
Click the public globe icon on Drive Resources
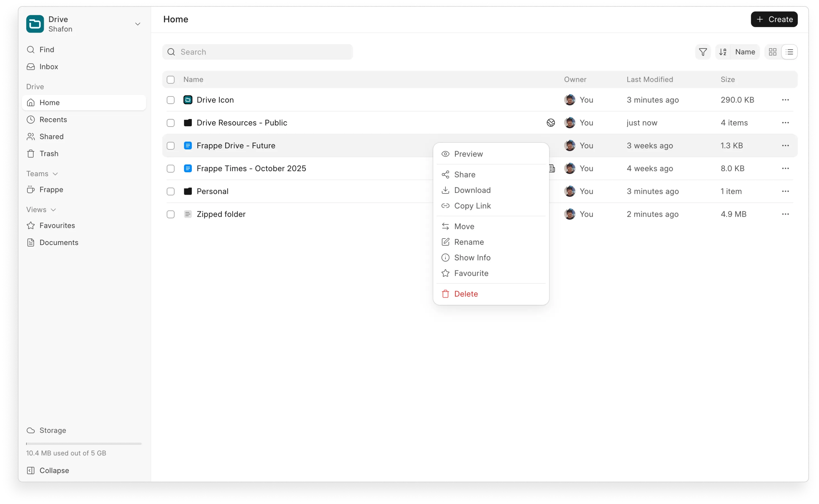coord(551,123)
